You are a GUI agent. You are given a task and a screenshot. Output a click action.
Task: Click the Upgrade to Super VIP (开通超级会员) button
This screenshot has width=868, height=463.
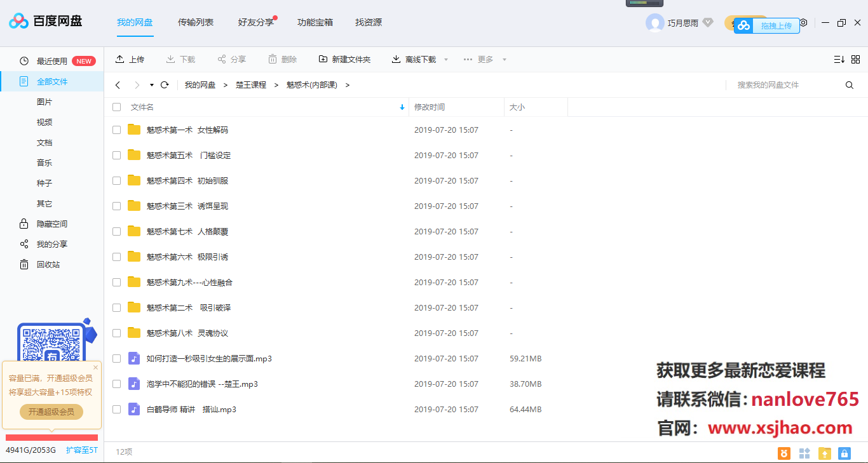(51, 412)
